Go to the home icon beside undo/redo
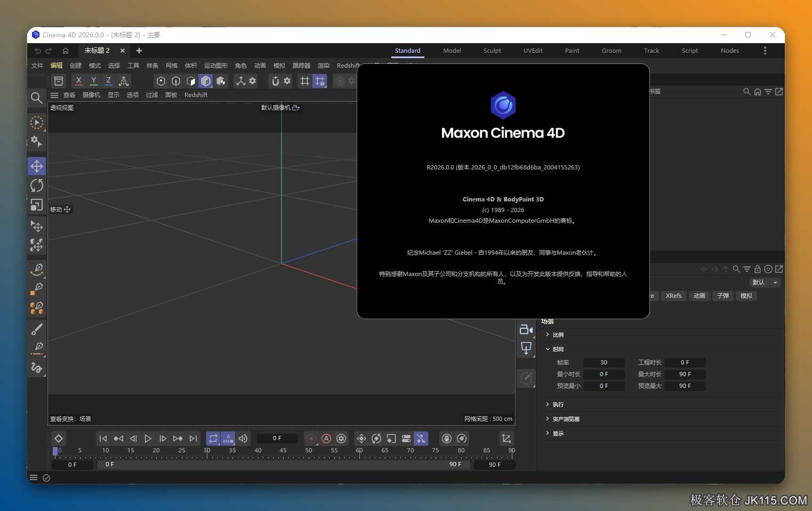Viewport: 812px width, 511px height. (66, 51)
